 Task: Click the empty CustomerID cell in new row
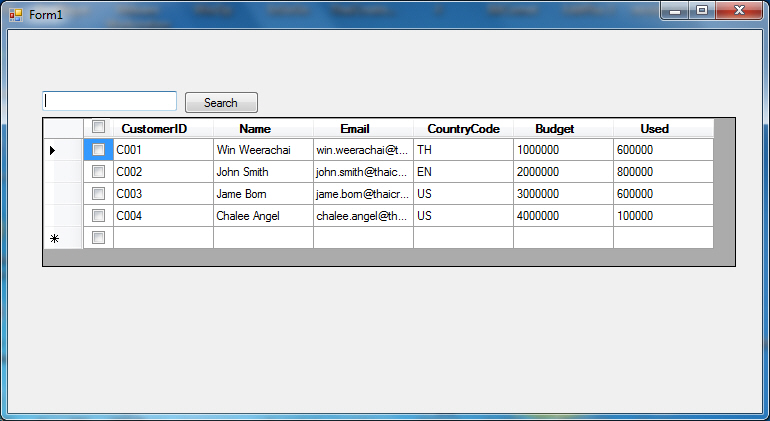click(x=163, y=238)
